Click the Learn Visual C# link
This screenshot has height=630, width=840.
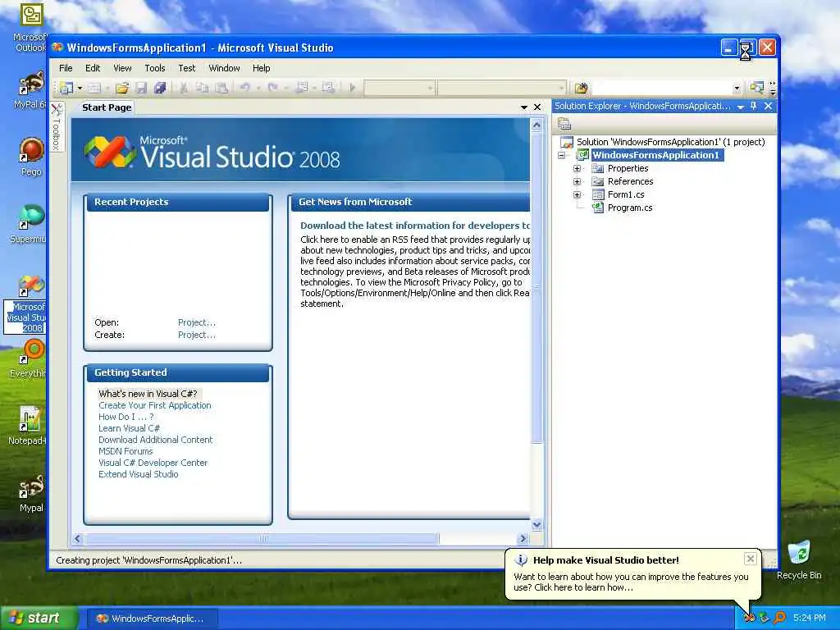pos(129,428)
